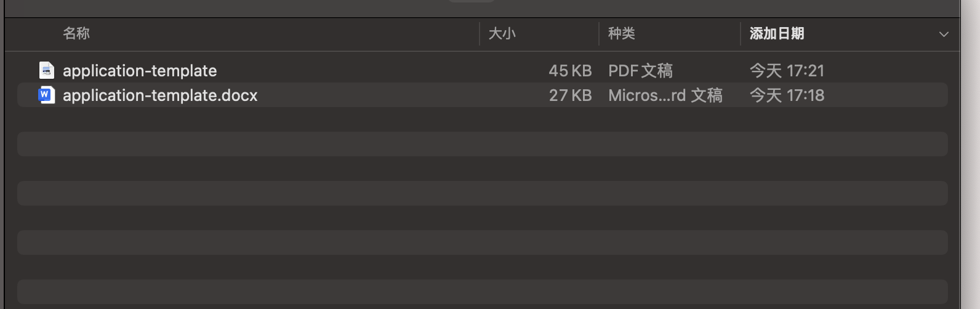Screen dimensions: 980x309
Task: Click the 添加日期 column header label
Action: tap(777, 34)
